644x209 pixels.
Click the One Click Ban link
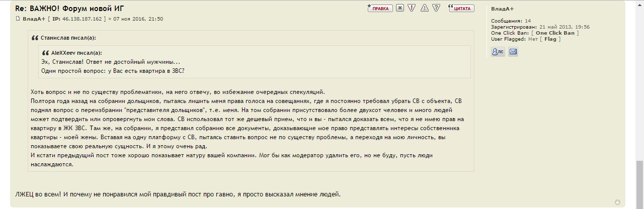555,33
